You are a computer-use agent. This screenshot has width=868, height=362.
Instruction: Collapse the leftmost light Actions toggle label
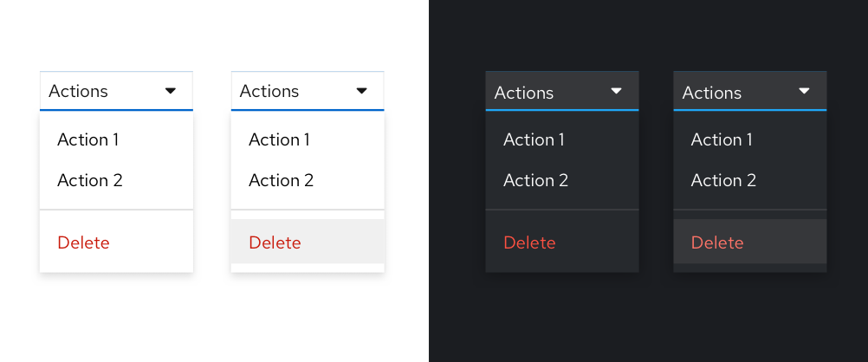click(x=79, y=91)
